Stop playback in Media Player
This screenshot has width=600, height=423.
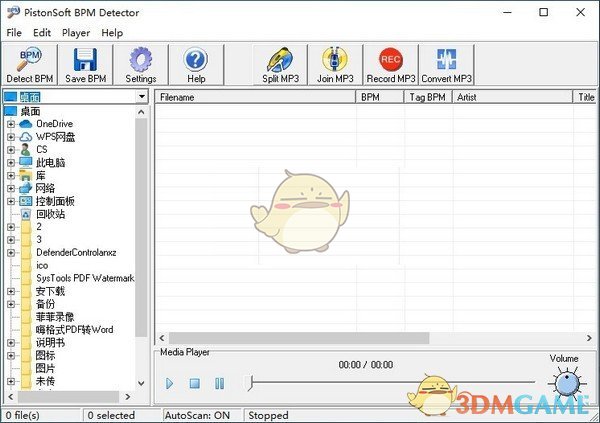195,383
